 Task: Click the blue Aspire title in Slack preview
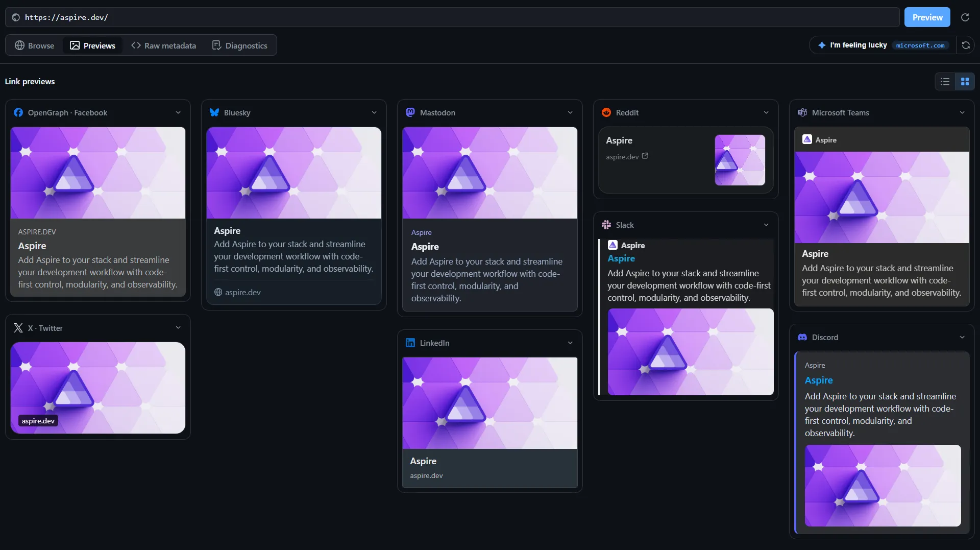point(621,258)
